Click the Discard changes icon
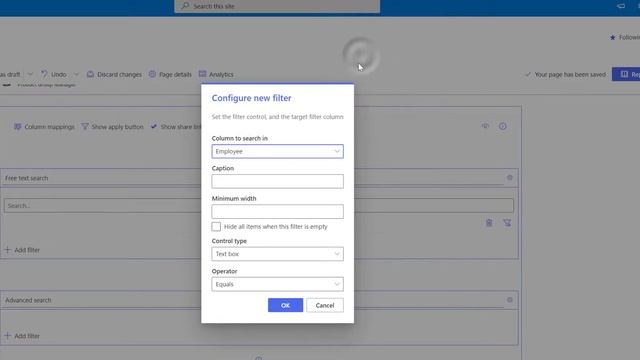The image size is (640, 360). [x=90, y=74]
